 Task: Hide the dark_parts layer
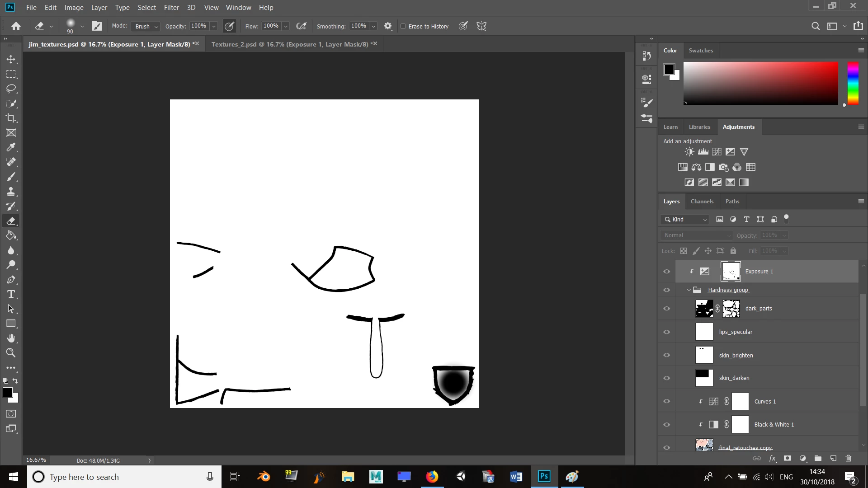point(666,309)
